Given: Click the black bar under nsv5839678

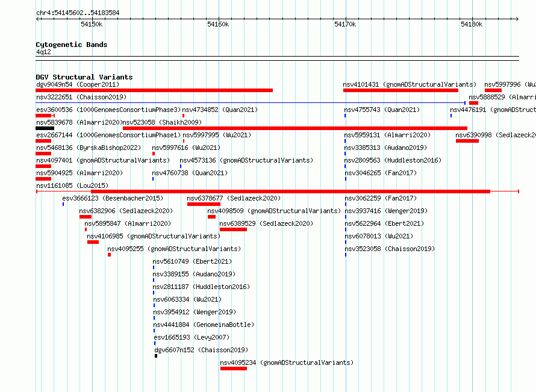Looking at the screenshot, I should [x=45, y=128].
